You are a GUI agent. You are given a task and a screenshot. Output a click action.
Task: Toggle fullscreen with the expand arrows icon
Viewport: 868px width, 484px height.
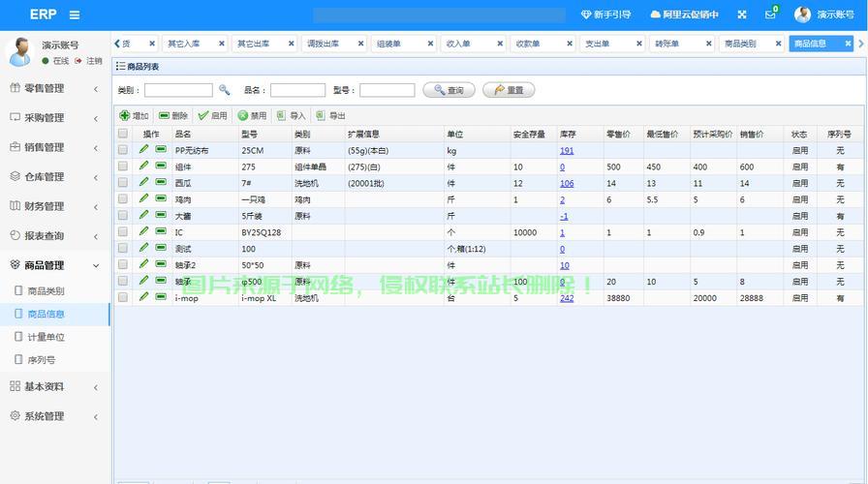pos(742,15)
